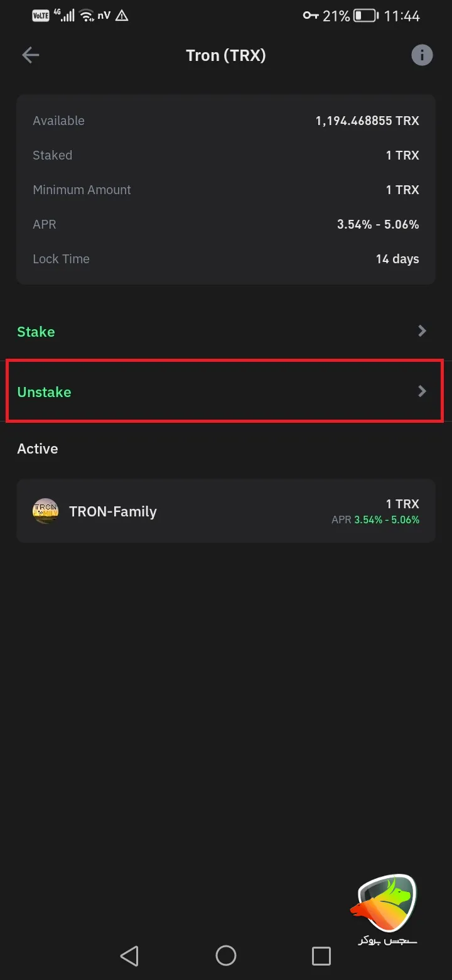Open recent apps with square button
The image size is (452, 980).
pyautogui.click(x=321, y=955)
